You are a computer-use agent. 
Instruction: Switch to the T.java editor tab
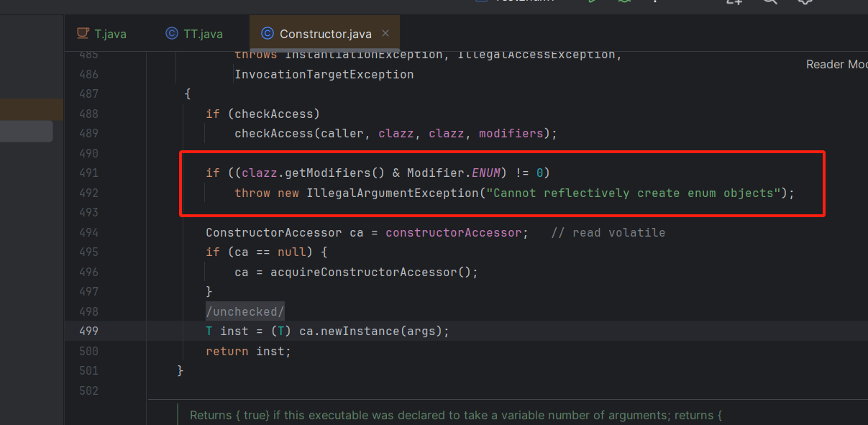click(101, 34)
